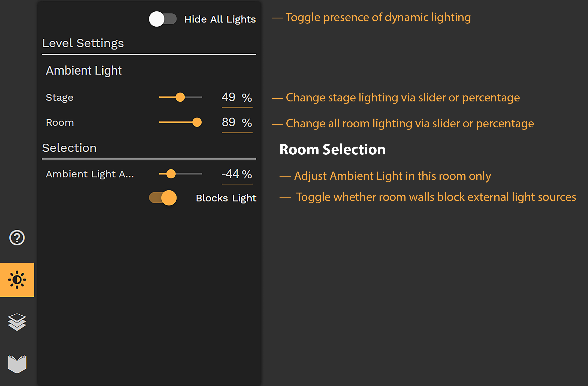The width and height of the screenshot is (588, 386).
Task: Open the help question mark icon
Action: point(17,238)
